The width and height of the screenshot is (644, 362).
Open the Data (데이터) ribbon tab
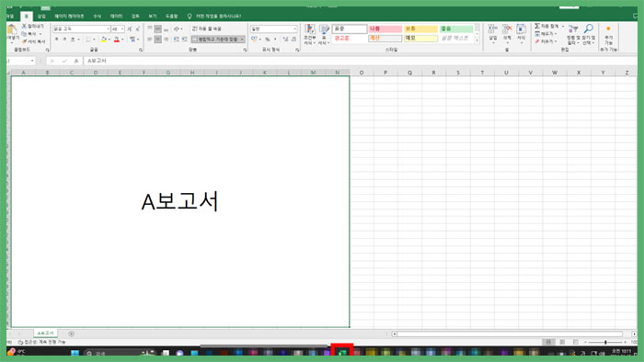(x=116, y=16)
